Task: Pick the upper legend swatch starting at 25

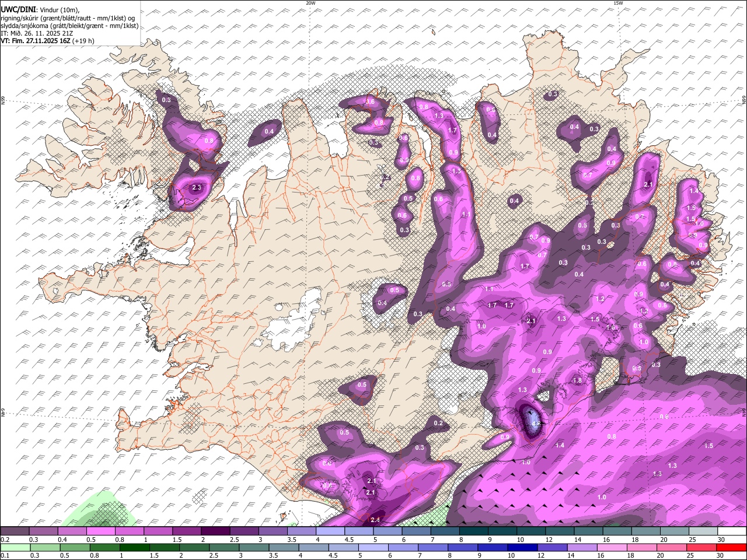Action: [x=703, y=531]
